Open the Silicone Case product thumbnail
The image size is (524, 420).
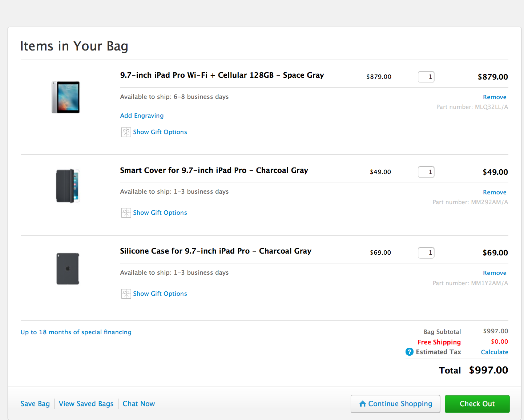(x=68, y=268)
